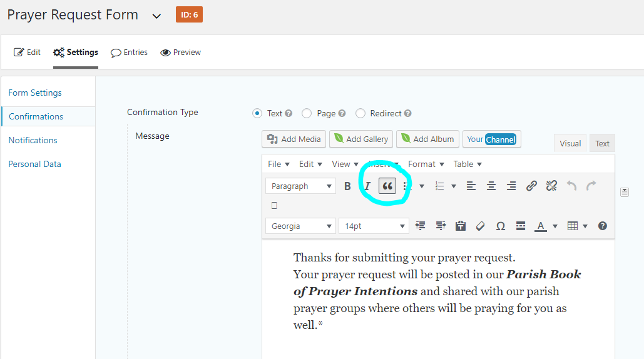Click the blockquote button
644x359 pixels.
click(x=387, y=186)
